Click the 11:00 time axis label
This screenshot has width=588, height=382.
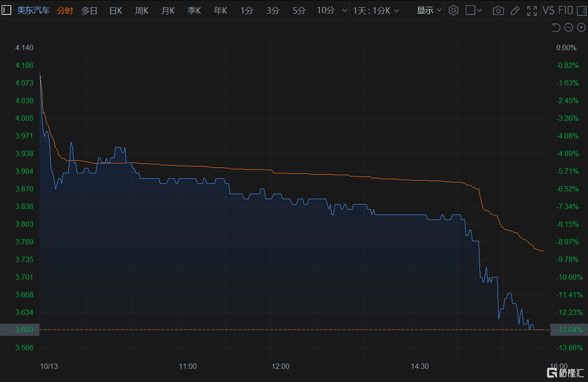click(188, 366)
